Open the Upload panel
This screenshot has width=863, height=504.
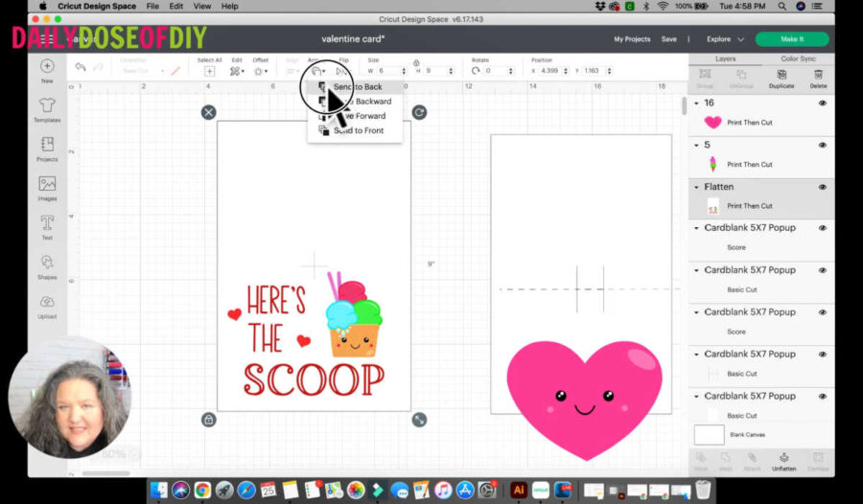pyautogui.click(x=47, y=302)
